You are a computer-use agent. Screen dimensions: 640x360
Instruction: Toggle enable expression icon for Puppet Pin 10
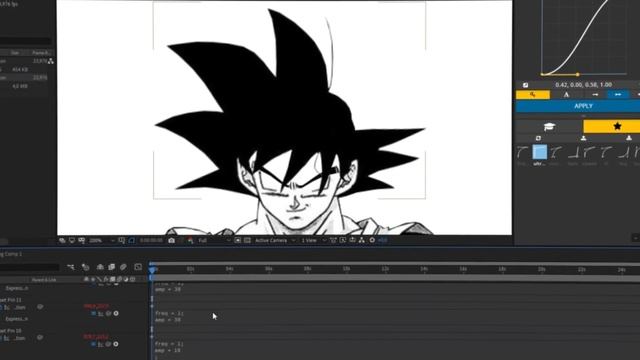[93, 344]
